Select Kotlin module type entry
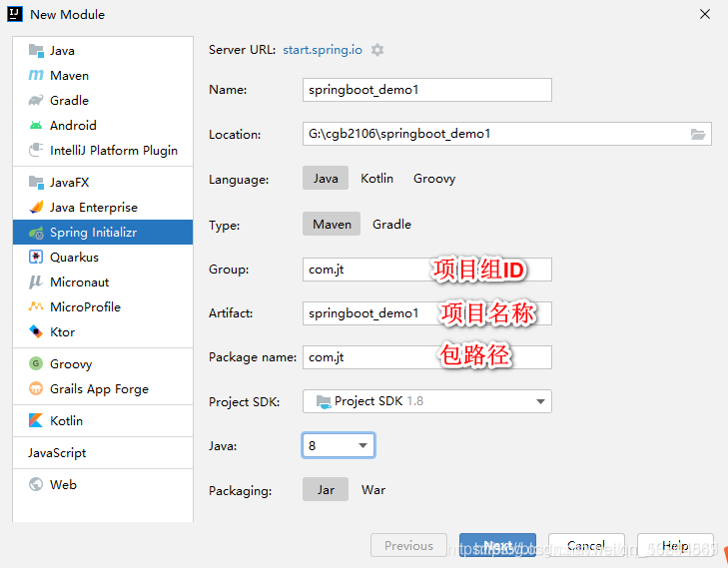 [x=103, y=420]
